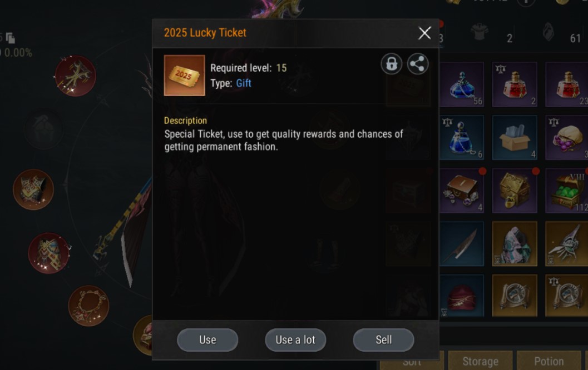Select the red beanie hat item
The image size is (588, 370).
tap(462, 296)
